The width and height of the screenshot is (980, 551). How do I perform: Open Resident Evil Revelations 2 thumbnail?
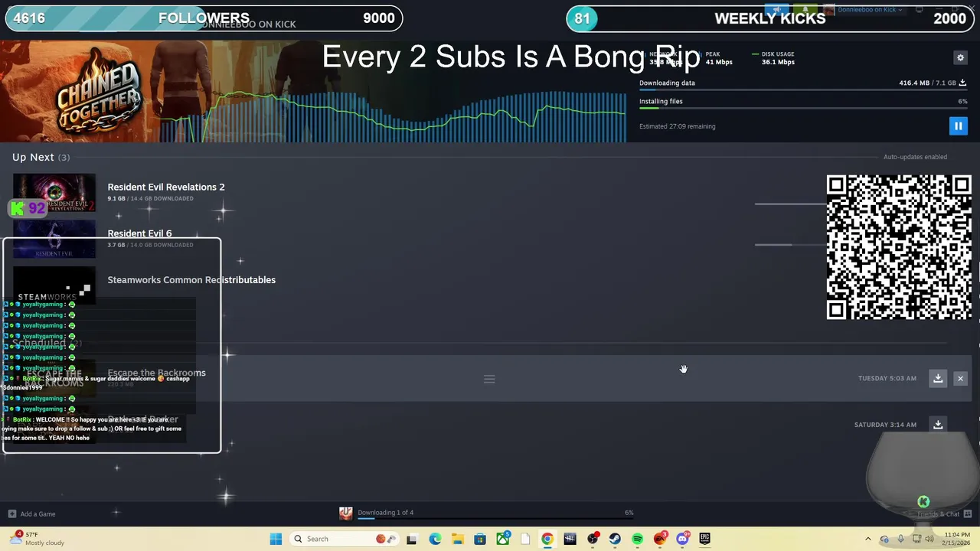(54, 193)
